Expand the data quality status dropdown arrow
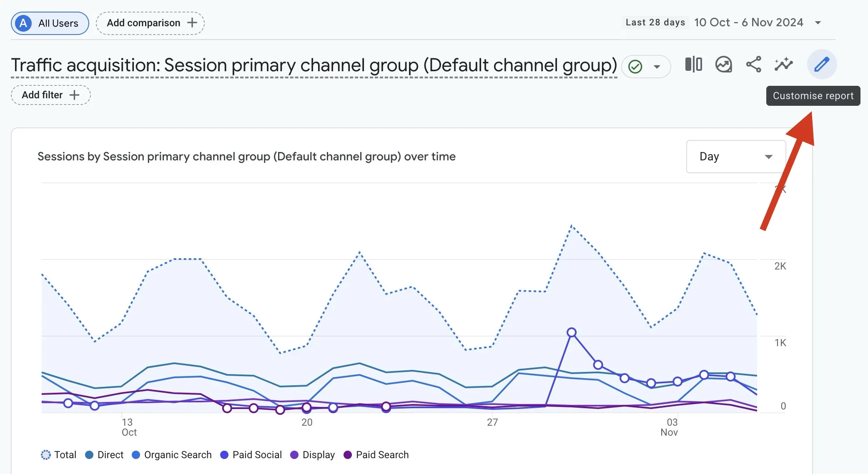Screen dimensions: 868x474 pyautogui.click(x=657, y=67)
